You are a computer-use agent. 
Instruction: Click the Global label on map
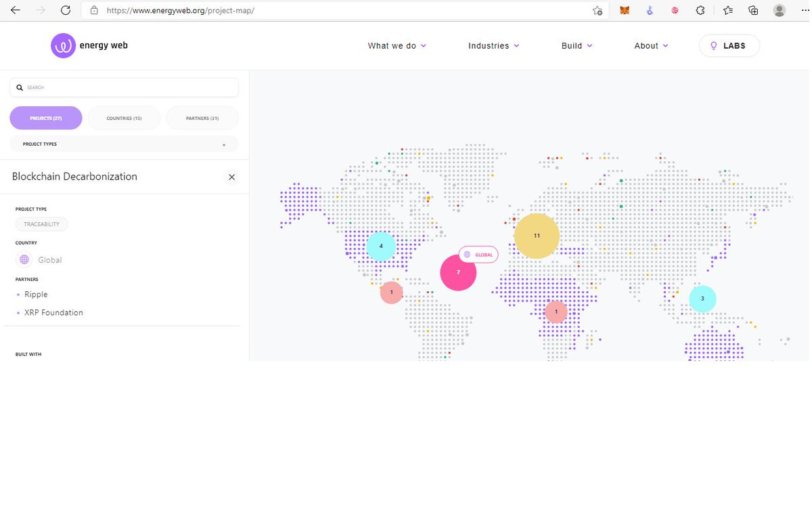click(x=478, y=255)
